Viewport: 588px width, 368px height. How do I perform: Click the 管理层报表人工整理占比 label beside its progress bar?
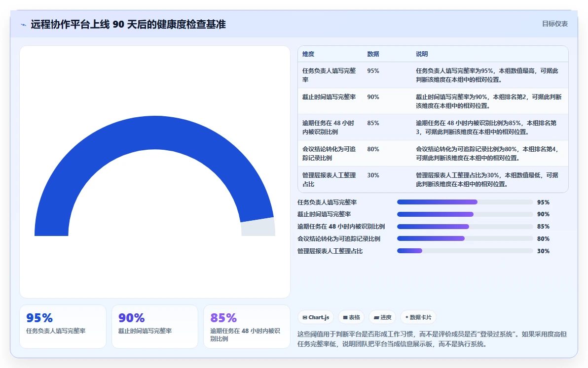[330, 251]
